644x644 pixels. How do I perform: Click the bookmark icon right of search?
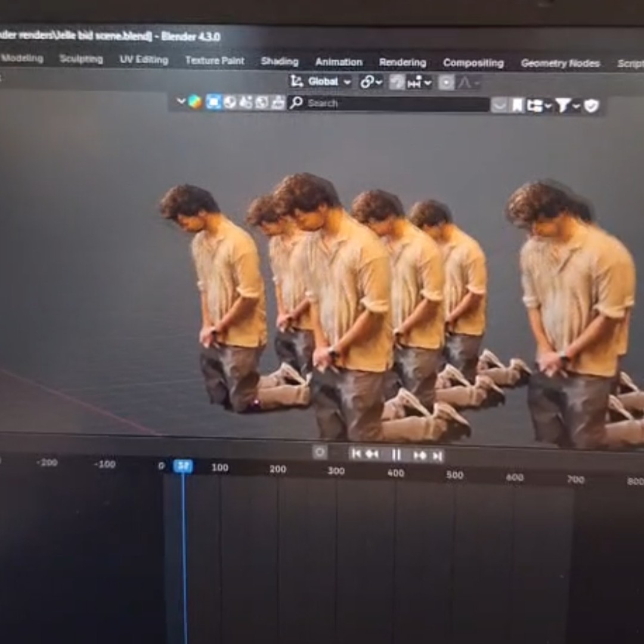pos(518,106)
